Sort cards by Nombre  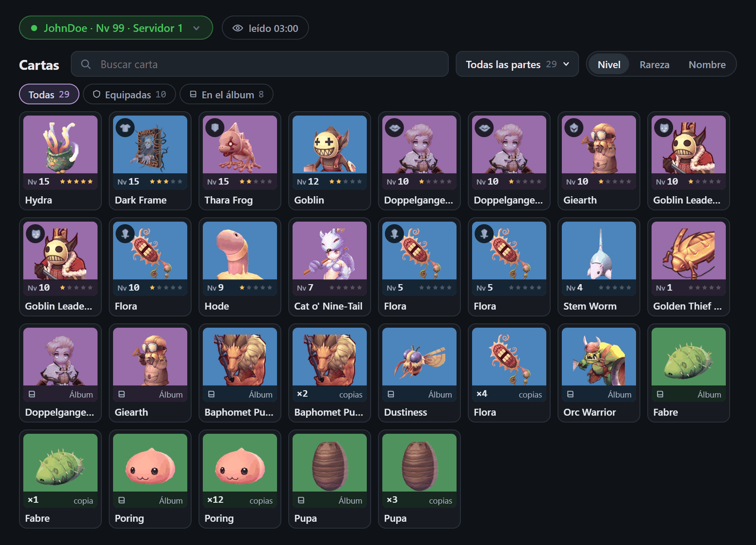pos(707,64)
